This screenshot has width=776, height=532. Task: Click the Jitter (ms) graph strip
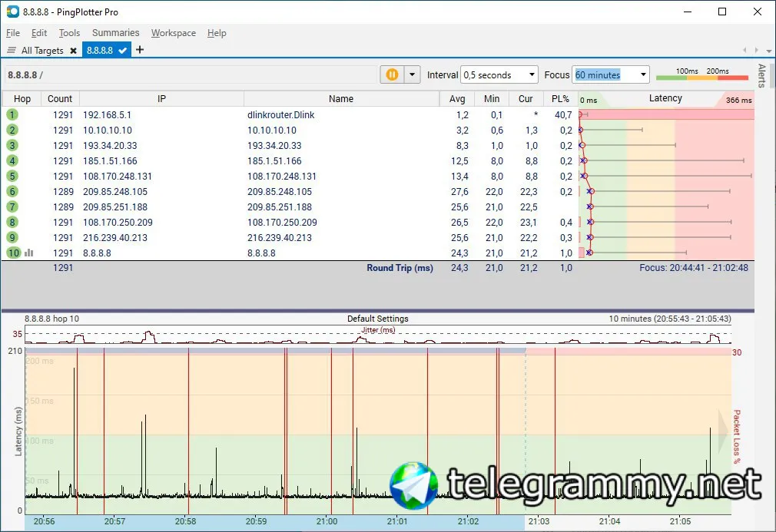[x=378, y=334]
